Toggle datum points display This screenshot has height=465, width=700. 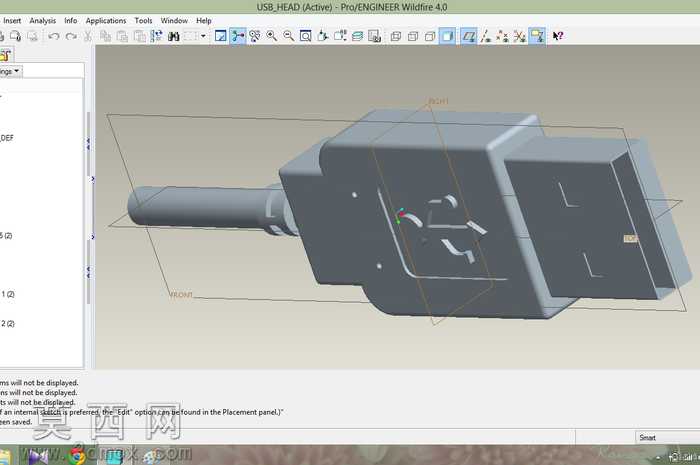coord(502,36)
